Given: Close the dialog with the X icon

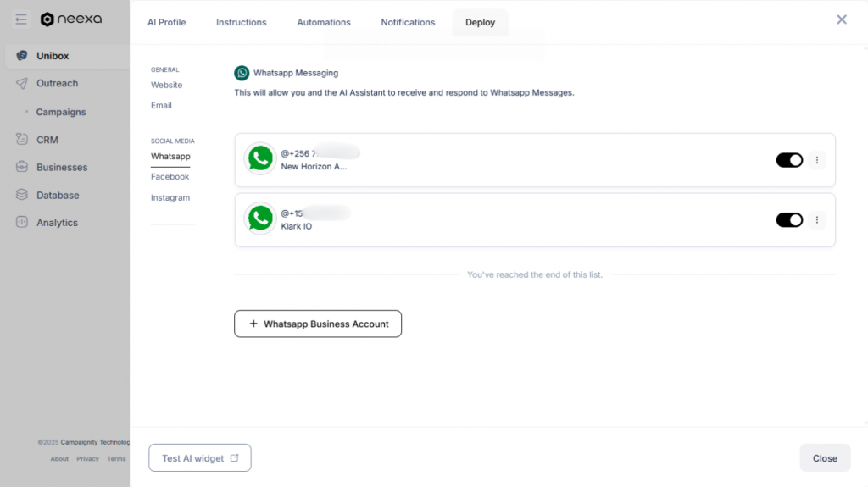Looking at the screenshot, I should (842, 20).
